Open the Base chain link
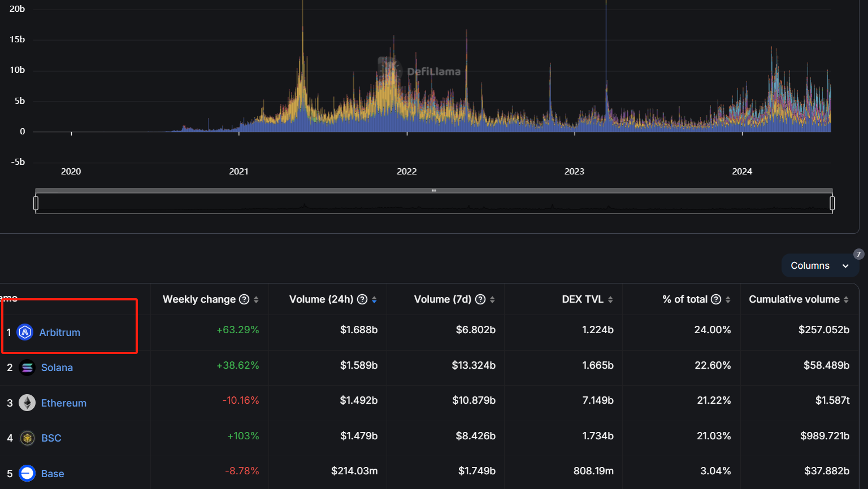868x489 pixels. [53, 474]
